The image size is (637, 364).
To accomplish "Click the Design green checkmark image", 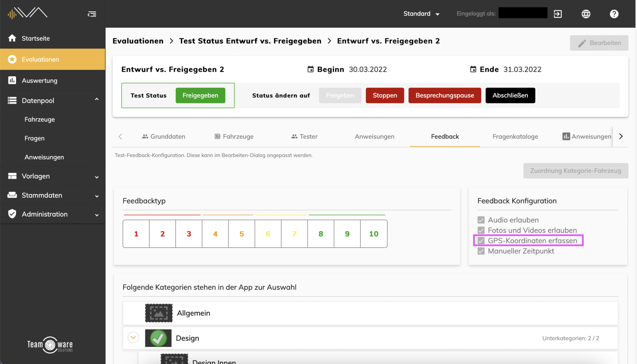I will (158, 338).
